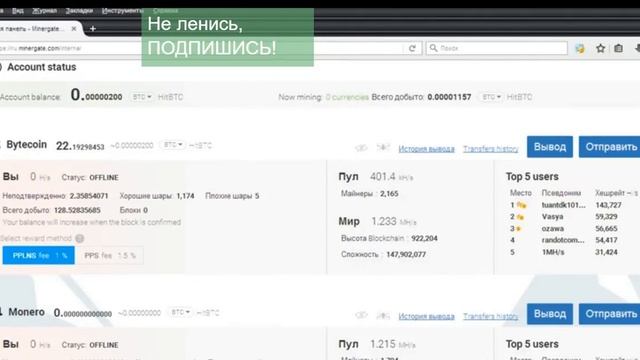Click blockchain height value 922,204

click(x=424, y=238)
